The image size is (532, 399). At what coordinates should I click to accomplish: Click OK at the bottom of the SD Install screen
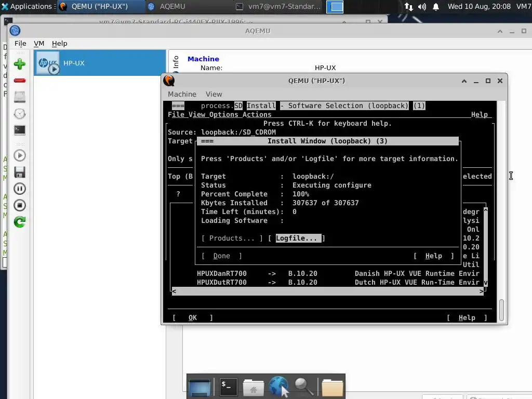point(192,317)
